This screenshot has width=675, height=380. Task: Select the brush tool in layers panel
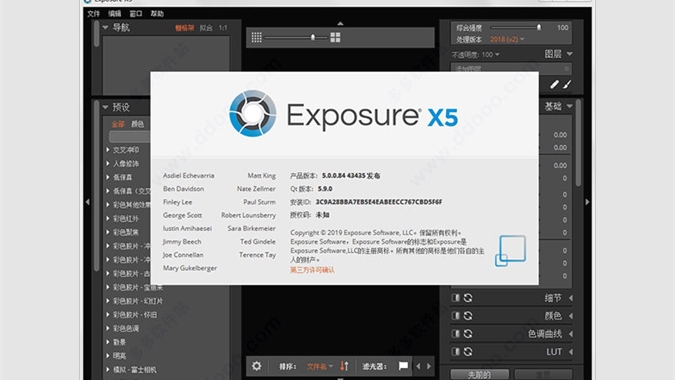(x=567, y=84)
